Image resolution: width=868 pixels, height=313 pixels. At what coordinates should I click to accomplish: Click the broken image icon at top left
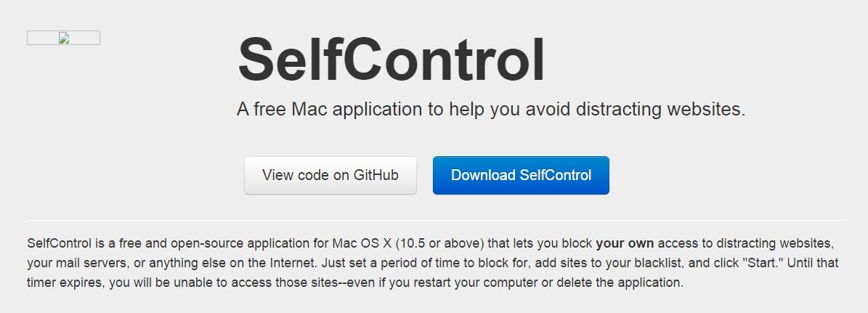click(64, 38)
